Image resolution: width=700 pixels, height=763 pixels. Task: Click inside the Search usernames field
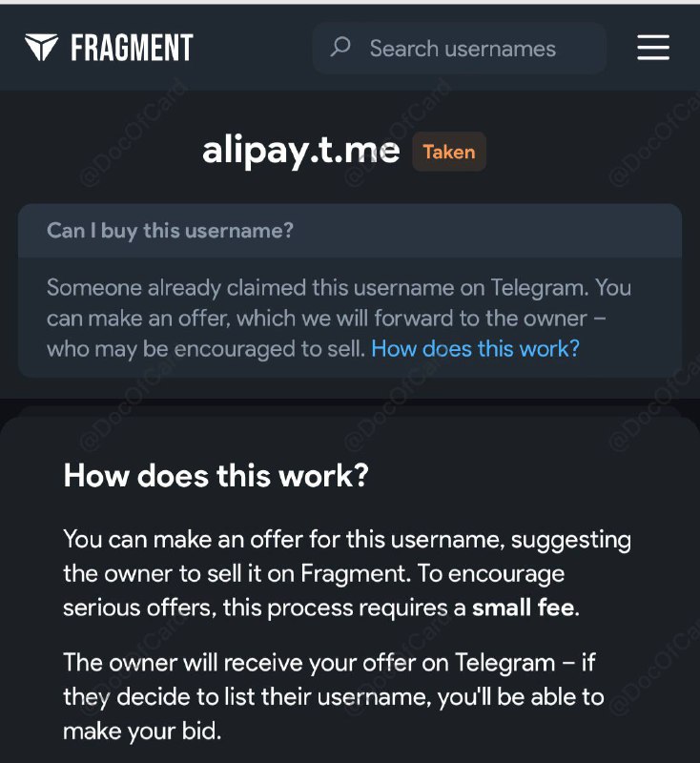(x=458, y=48)
